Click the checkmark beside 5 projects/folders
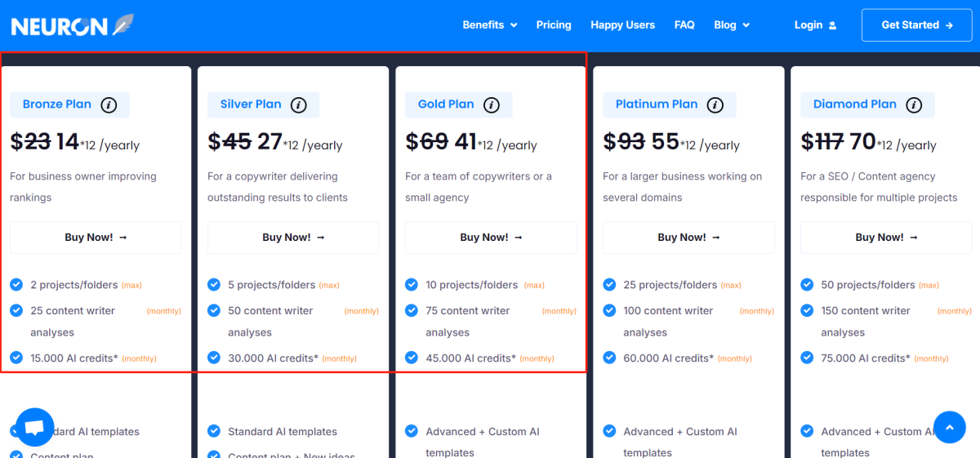The height and width of the screenshot is (458, 980). 214,285
